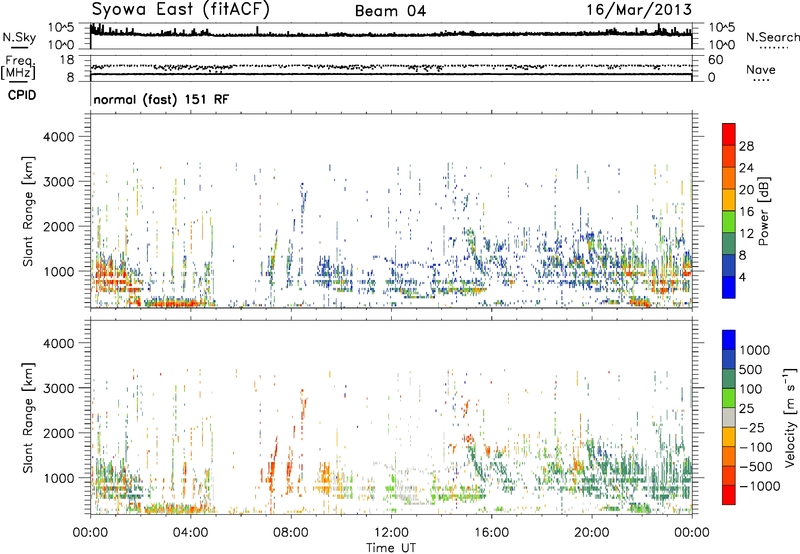
Task: Pick the gray -25 to 25 velocity swatch
Action: tap(729, 418)
